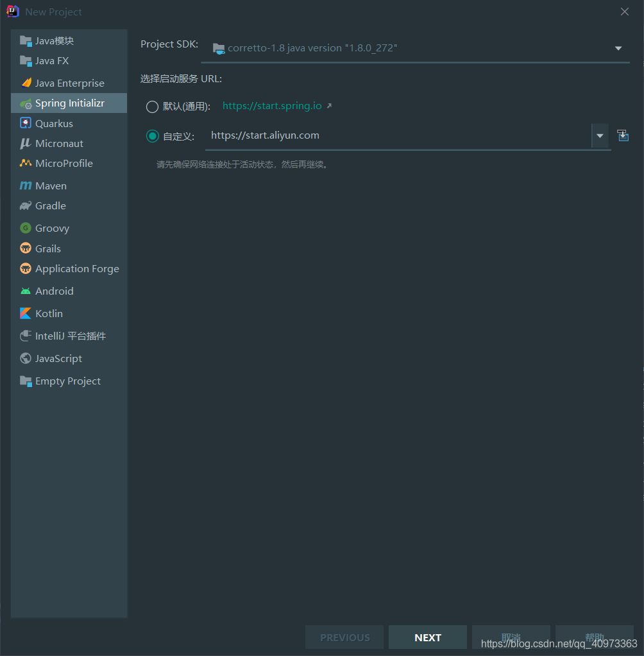This screenshot has width=644, height=656.
Task: Click the Project SDK corretto-1.8 field
Action: (x=415, y=49)
